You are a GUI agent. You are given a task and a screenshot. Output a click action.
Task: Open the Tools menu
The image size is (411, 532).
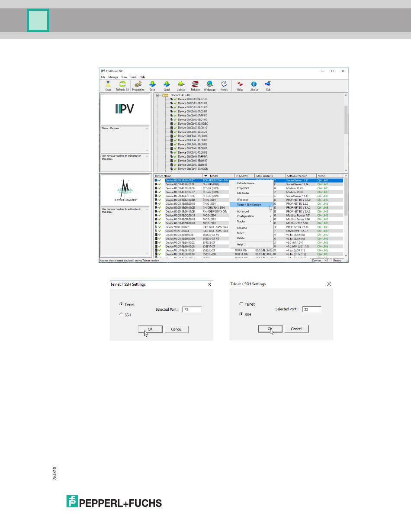tap(133, 77)
